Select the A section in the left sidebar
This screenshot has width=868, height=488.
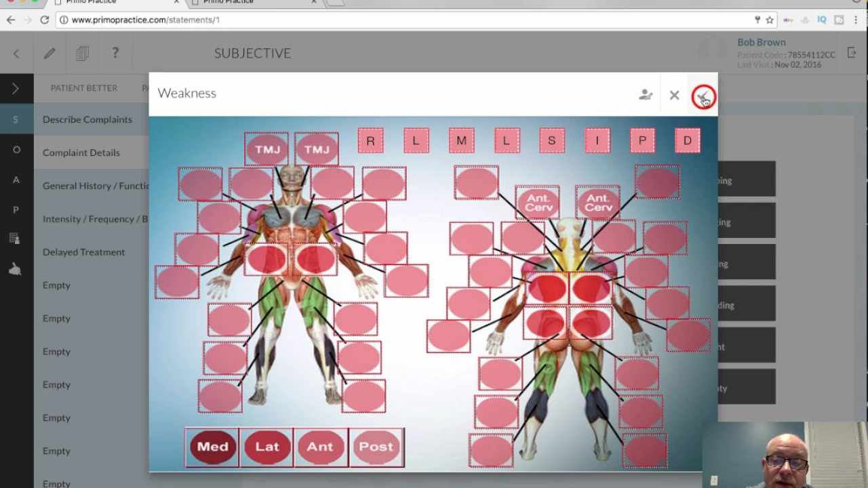pos(16,180)
